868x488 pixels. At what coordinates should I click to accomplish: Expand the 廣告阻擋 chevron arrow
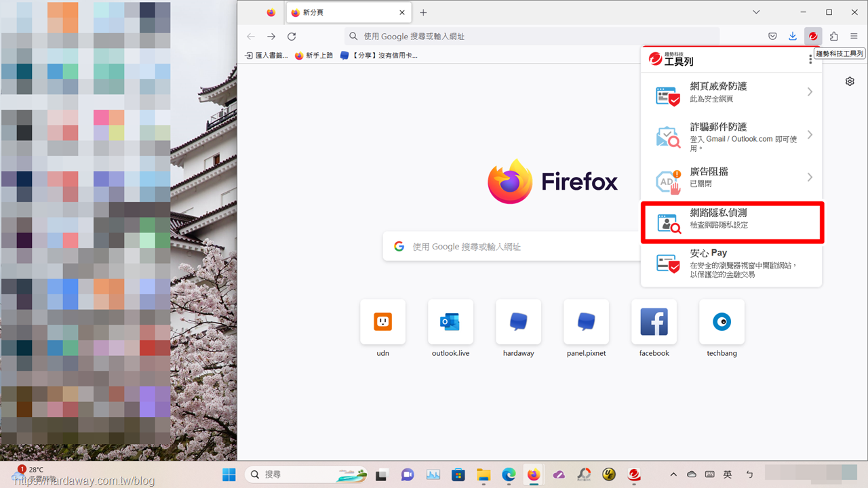(x=810, y=177)
